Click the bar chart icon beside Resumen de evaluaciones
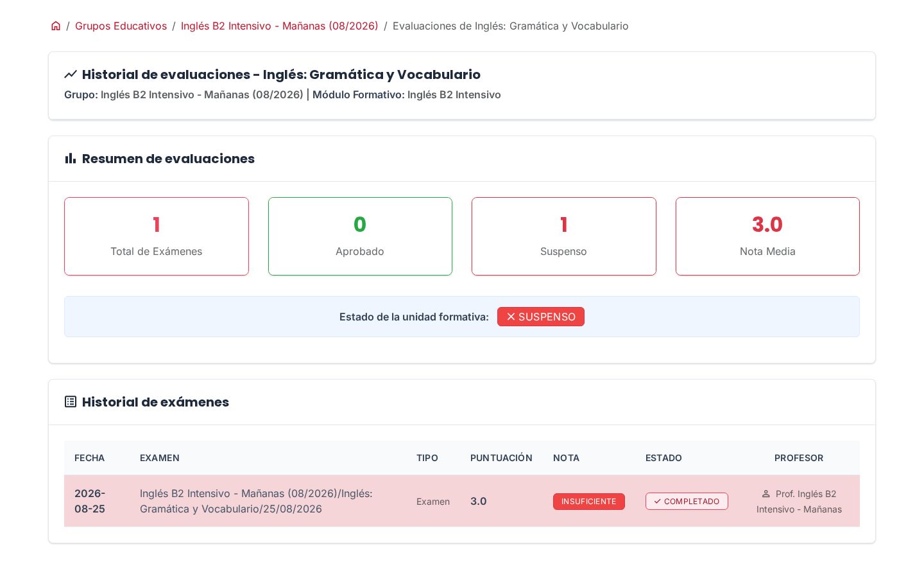This screenshot has width=924, height=578. (x=71, y=159)
